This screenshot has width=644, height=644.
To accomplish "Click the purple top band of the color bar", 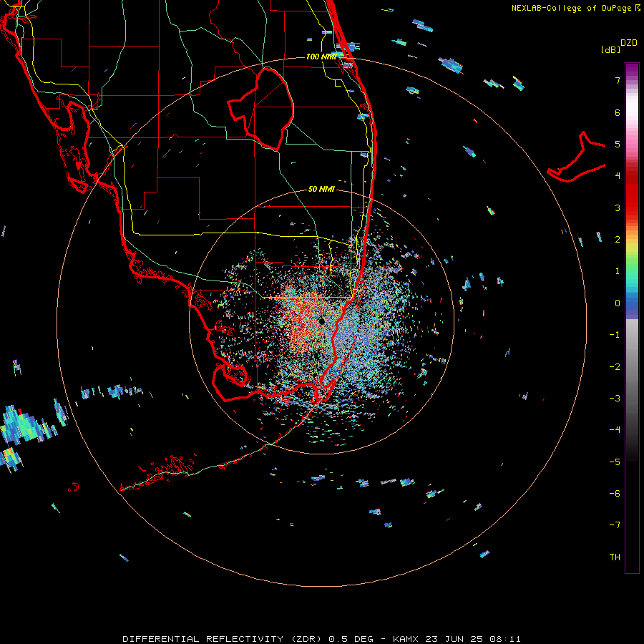I will click(632, 70).
